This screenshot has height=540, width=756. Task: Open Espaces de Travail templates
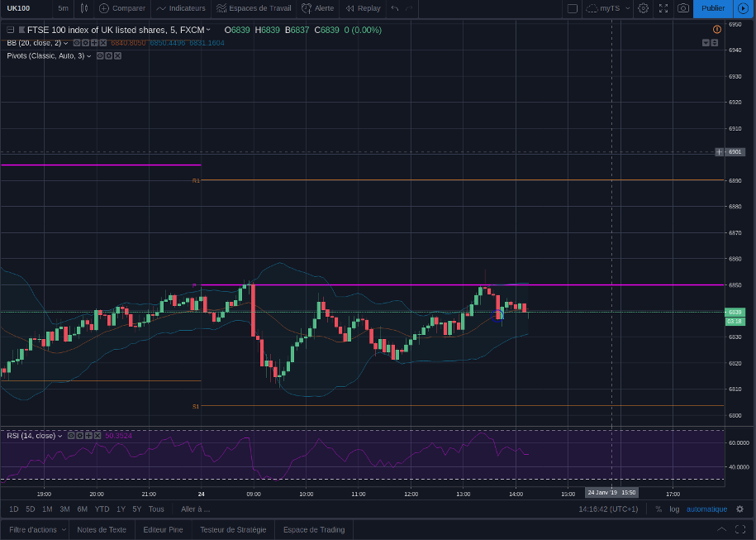point(254,8)
